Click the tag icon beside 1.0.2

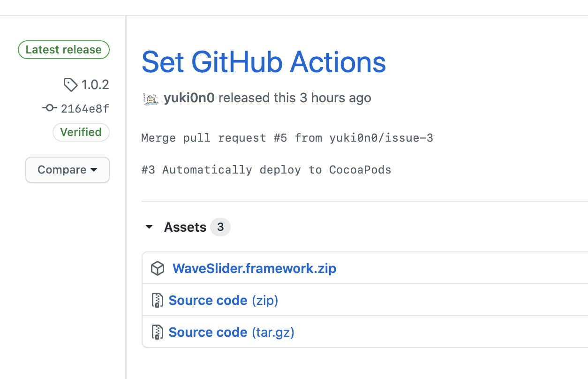70,85
